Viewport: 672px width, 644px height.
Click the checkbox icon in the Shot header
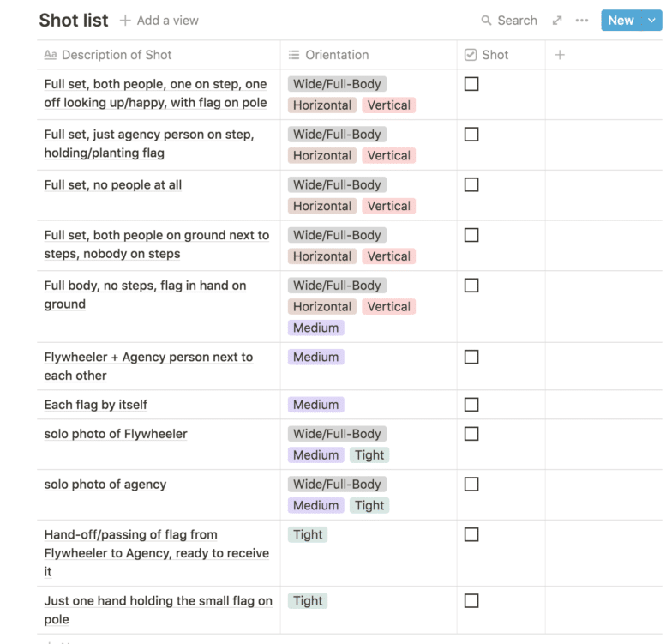coord(471,55)
